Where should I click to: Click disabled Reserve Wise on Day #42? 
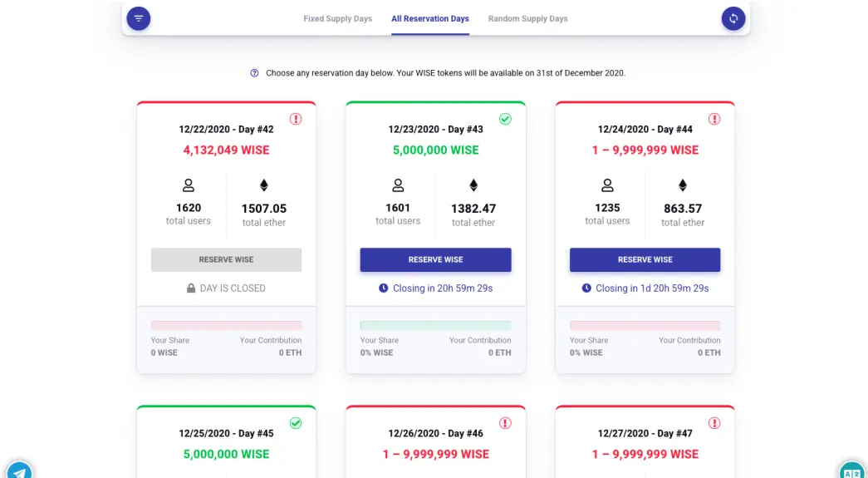[227, 259]
